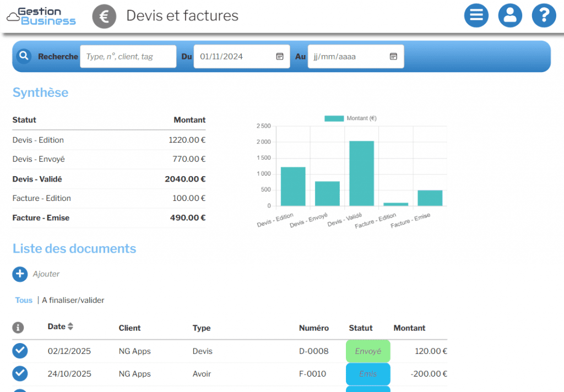Click the euro Devis et factures icon
The height and width of the screenshot is (392, 564).
(x=104, y=16)
